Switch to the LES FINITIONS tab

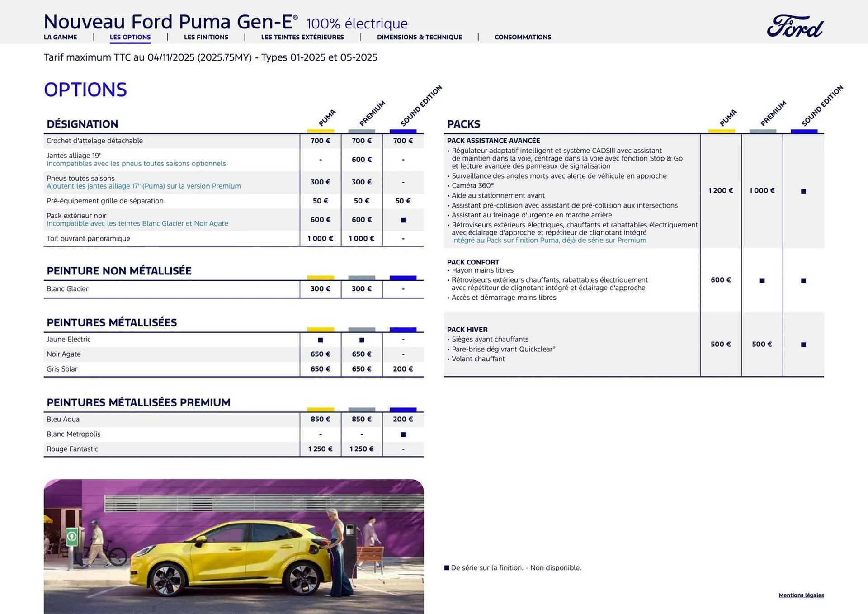pyautogui.click(x=206, y=37)
